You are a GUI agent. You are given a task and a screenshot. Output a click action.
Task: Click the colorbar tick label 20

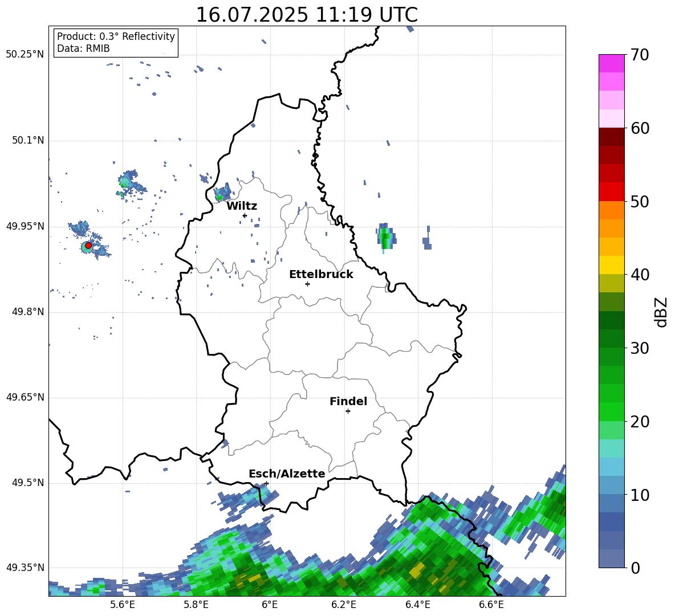pyautogui.click(x=640, y=421)
